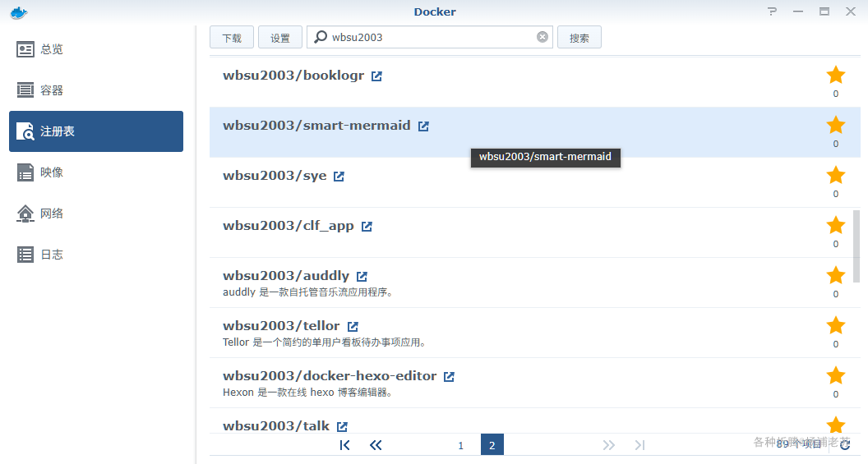868x464 pixels.
Task: Click star icon for wbsu2003/booklogr
Action: [x=835, y=75]
